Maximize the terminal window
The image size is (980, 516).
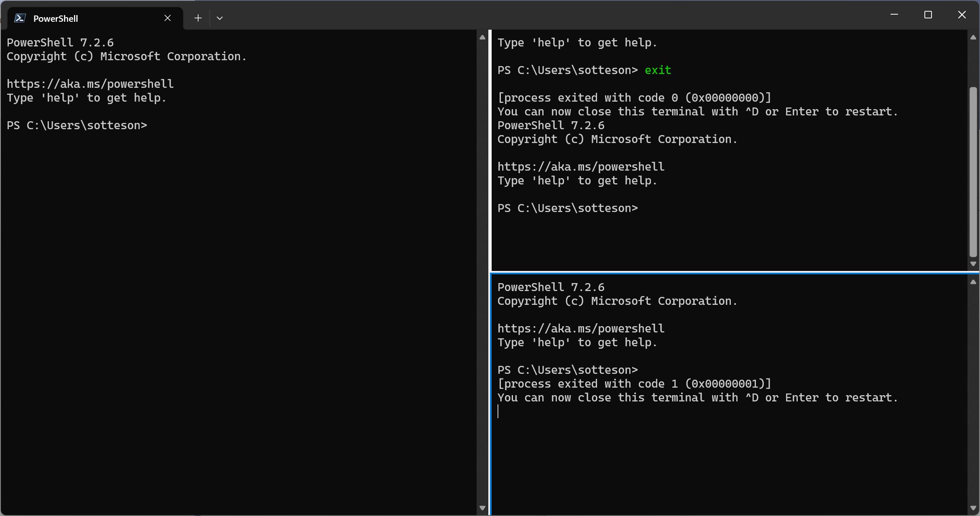click(928, 15)
